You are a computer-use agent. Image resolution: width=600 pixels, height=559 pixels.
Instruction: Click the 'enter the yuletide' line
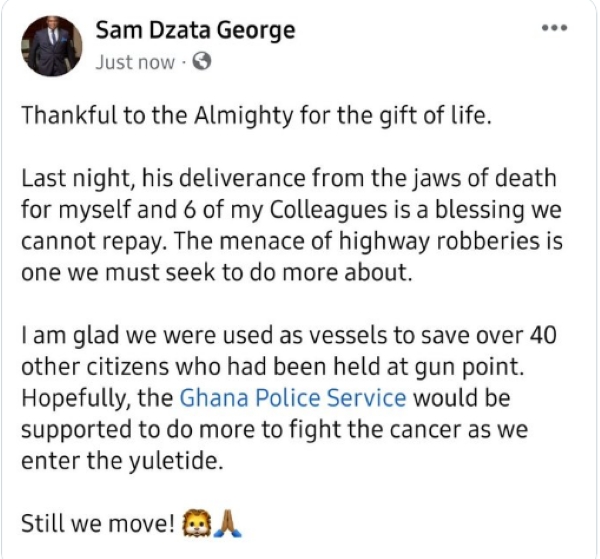(122, 461)
